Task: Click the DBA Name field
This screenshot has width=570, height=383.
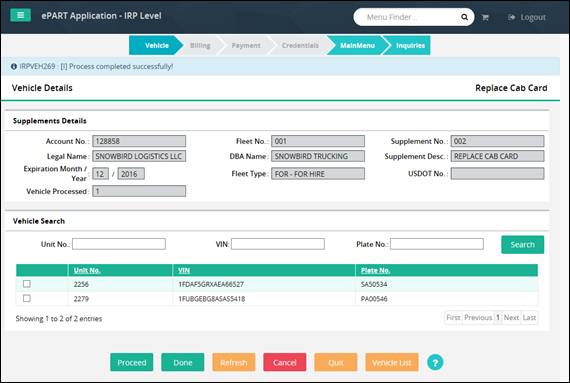Action: click(x=318, y=156)
